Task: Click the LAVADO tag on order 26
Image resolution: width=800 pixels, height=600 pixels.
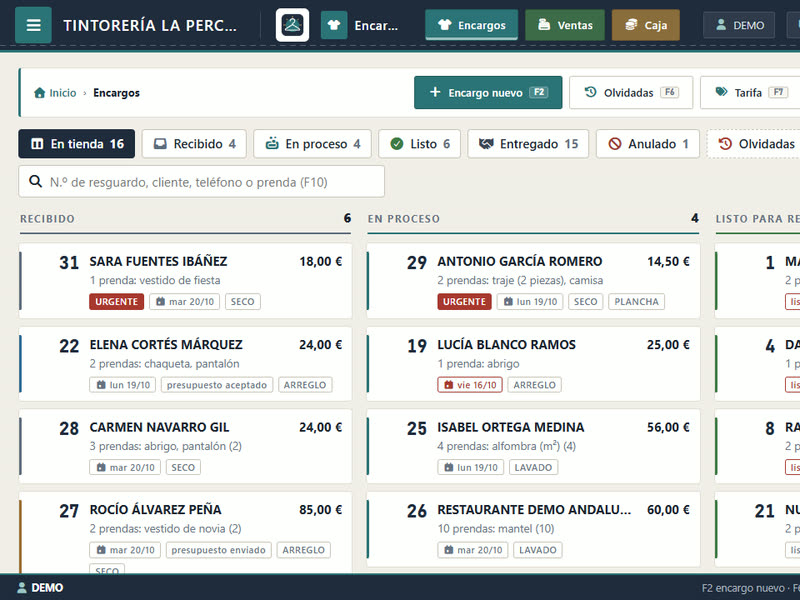Action: click(x=538, y=550)
